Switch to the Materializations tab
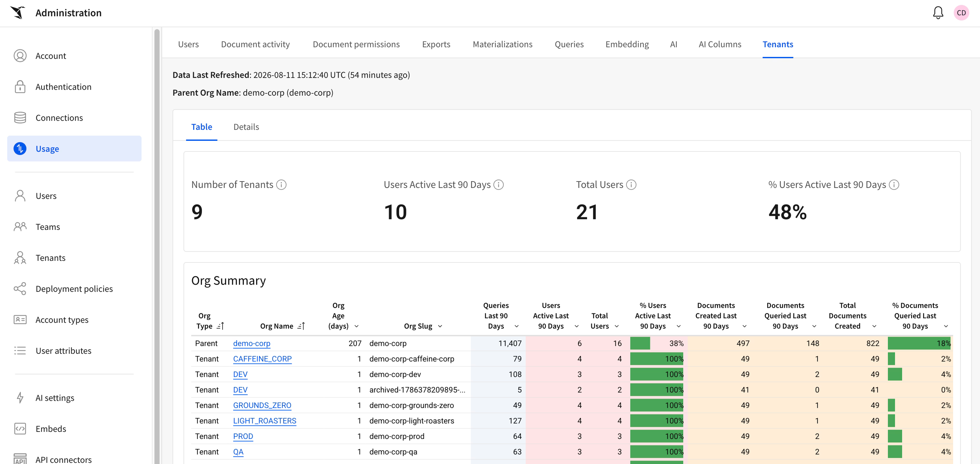980x464 pixels. (x=503, y=44)
